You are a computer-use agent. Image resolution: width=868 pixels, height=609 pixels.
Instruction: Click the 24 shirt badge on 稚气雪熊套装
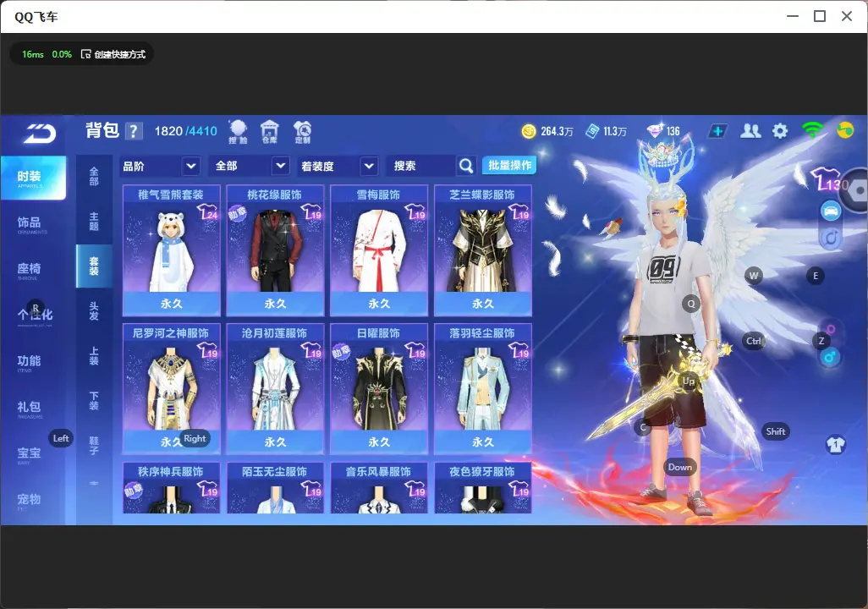pyautogui.click(x=208, y=211)
